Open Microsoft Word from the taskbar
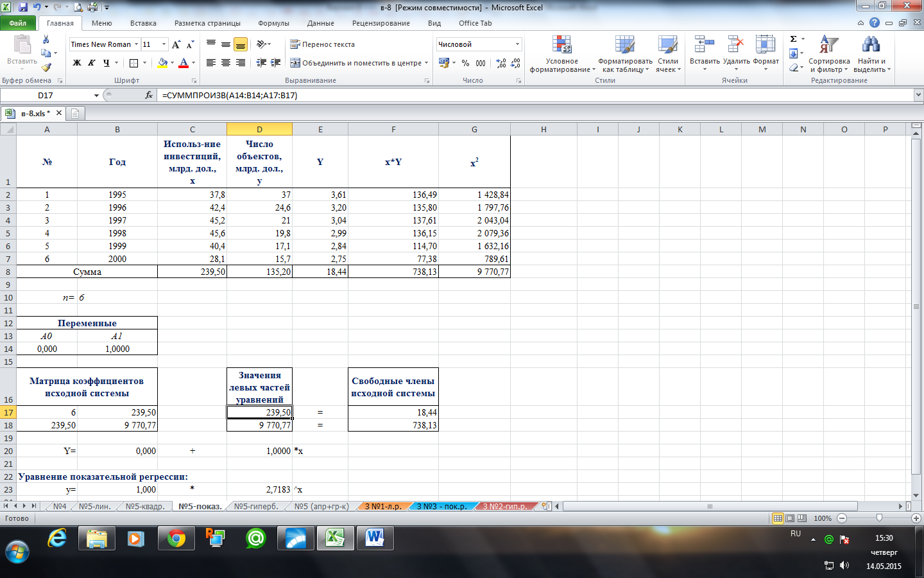This screenshot has height=578, width=924. pyautogui.click(x=375, y=539)
